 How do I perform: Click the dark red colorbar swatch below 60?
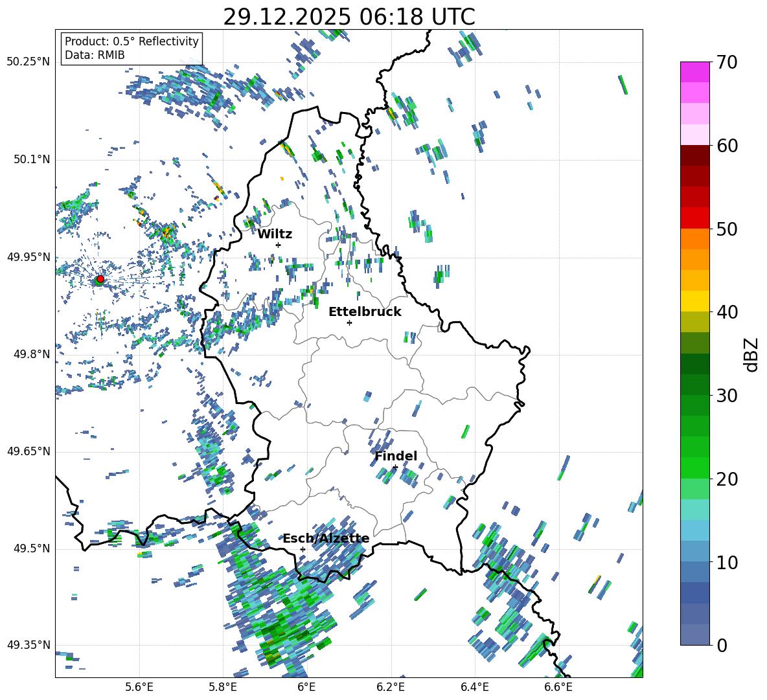[x=695, y=155]
